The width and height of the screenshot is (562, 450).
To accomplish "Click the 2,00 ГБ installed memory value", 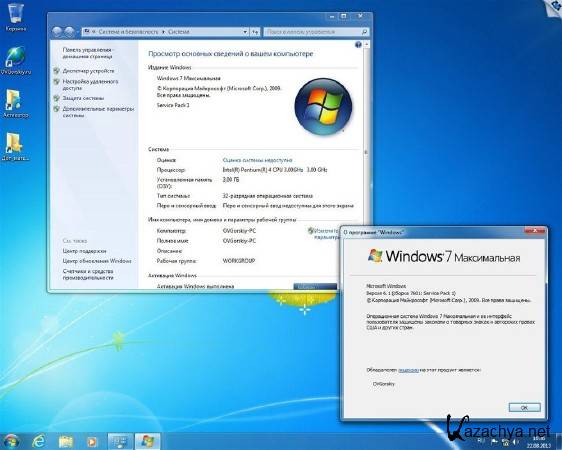I will (x=231, y=179).
